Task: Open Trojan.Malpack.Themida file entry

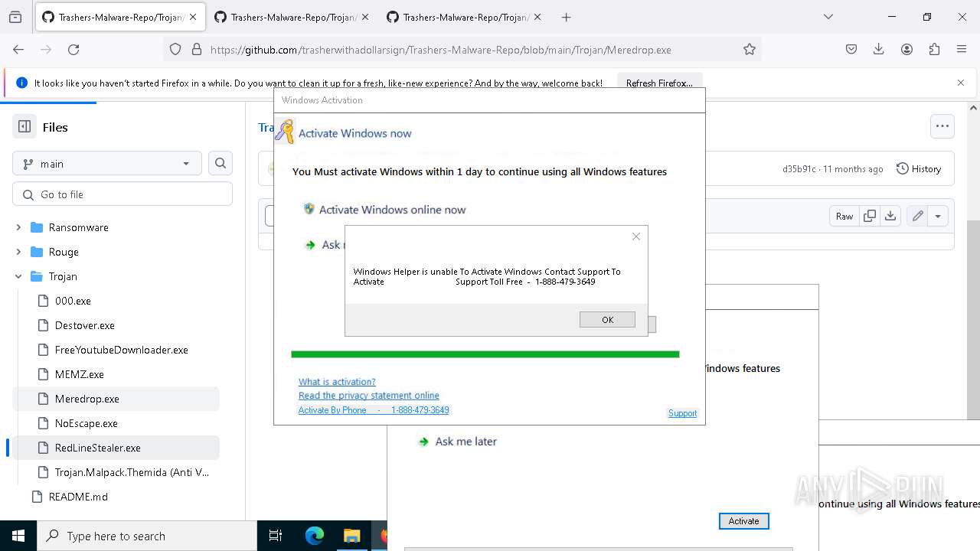Action: point(132,472)
